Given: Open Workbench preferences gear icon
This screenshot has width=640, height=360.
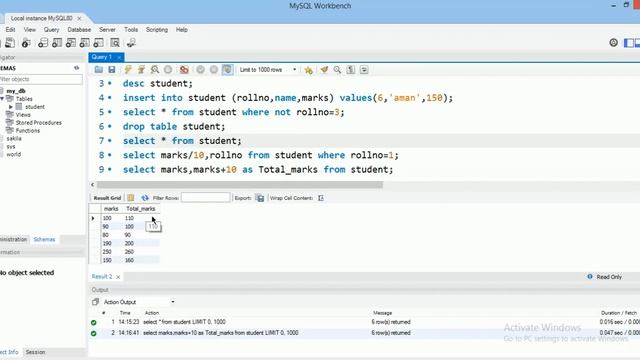Looking at the screenshot, I should (x=613, y=42).
